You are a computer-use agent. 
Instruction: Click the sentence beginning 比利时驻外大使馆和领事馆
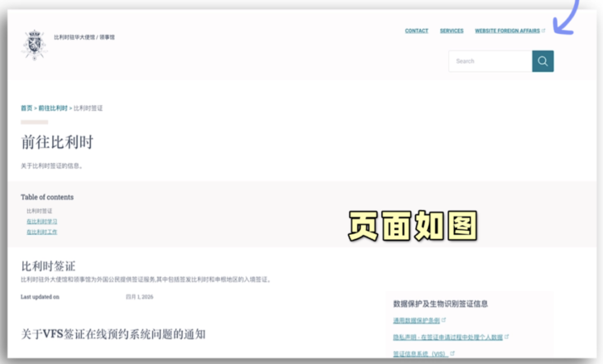tap(146, 280)
